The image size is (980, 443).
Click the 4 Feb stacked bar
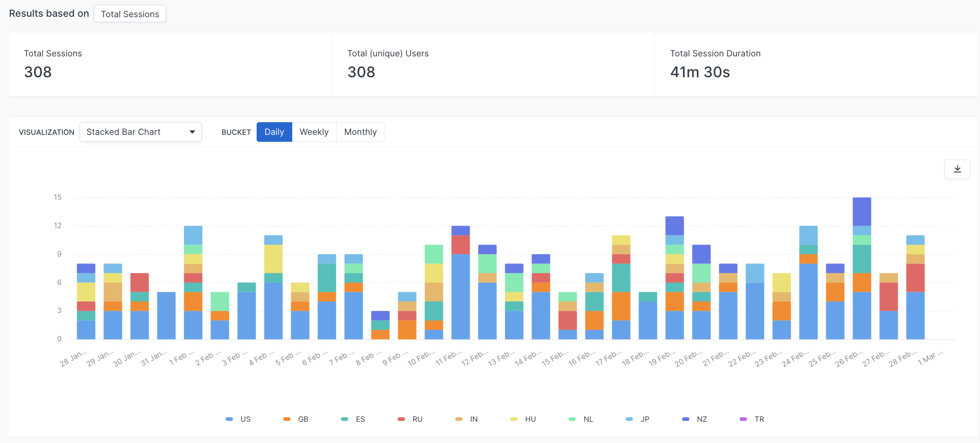click(273, 287)
